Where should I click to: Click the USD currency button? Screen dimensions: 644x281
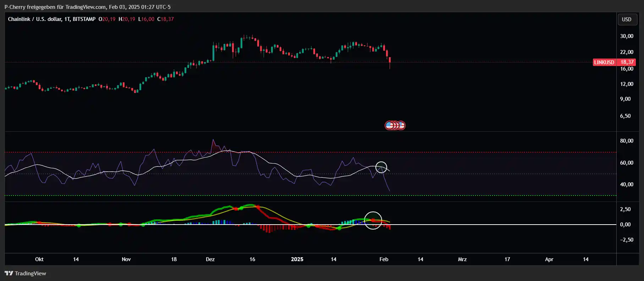(627, 20)
